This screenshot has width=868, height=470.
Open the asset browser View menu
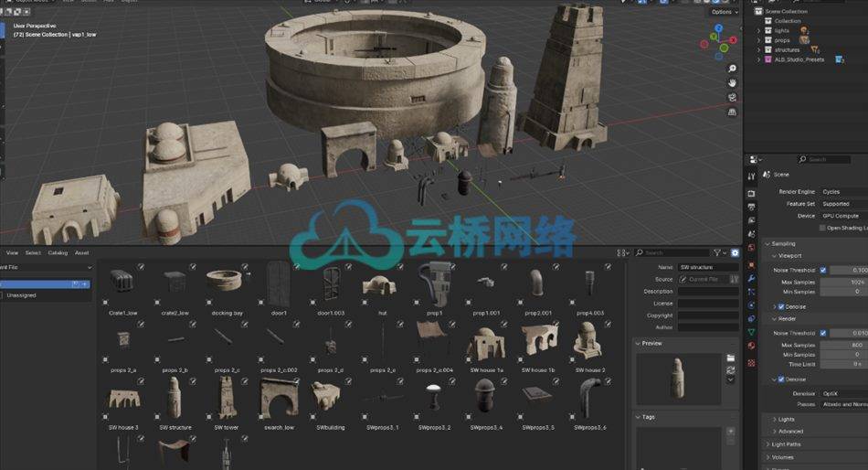click(x=12, y=252)
